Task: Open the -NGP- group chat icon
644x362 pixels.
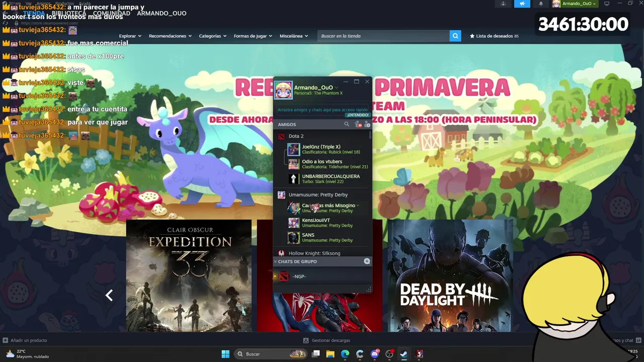Action: [284, 277]
